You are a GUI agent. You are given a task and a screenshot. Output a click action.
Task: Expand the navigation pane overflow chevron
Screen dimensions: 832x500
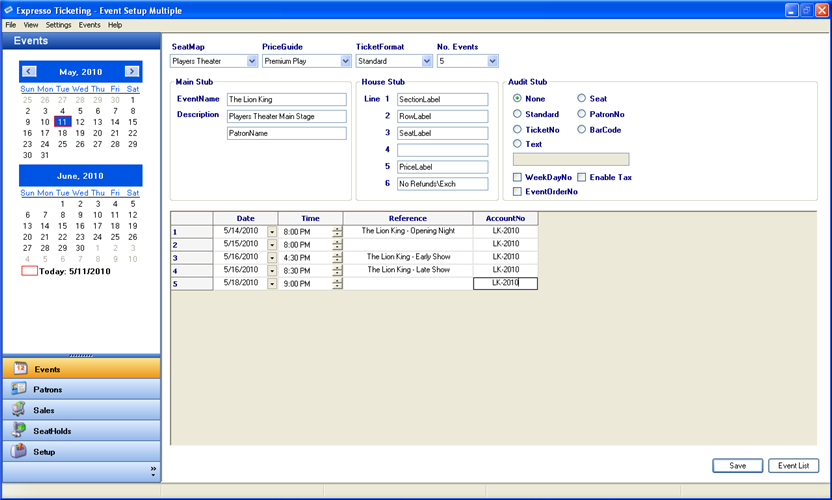coord(153,471)
